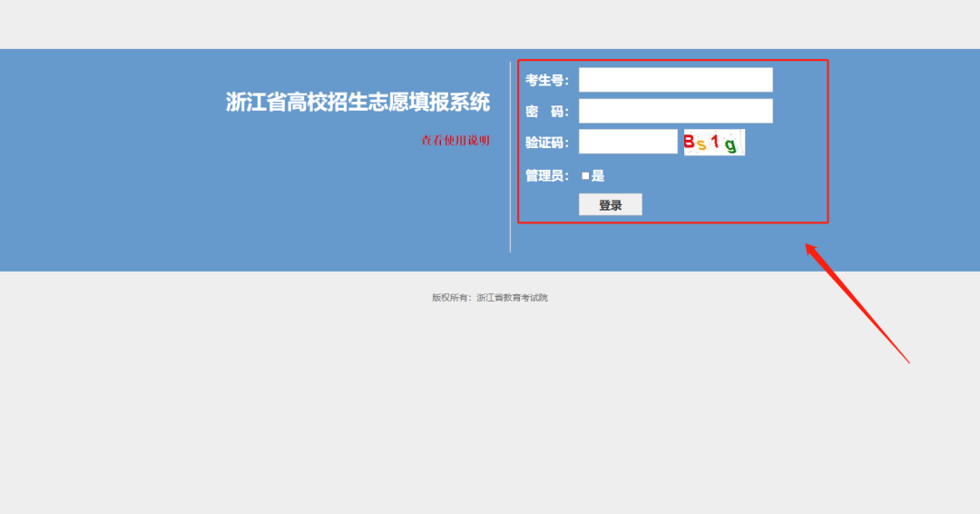
Task: Click the 考生号 input field
Action: (675, 80)
